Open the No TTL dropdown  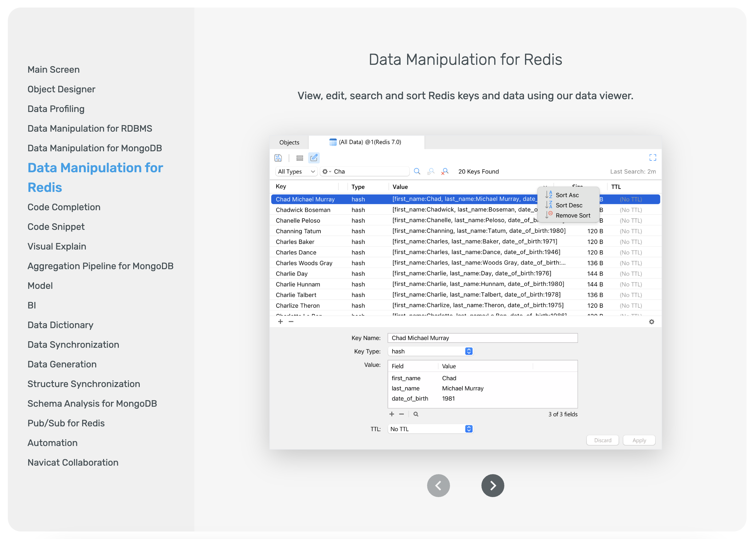click(430, 429)
